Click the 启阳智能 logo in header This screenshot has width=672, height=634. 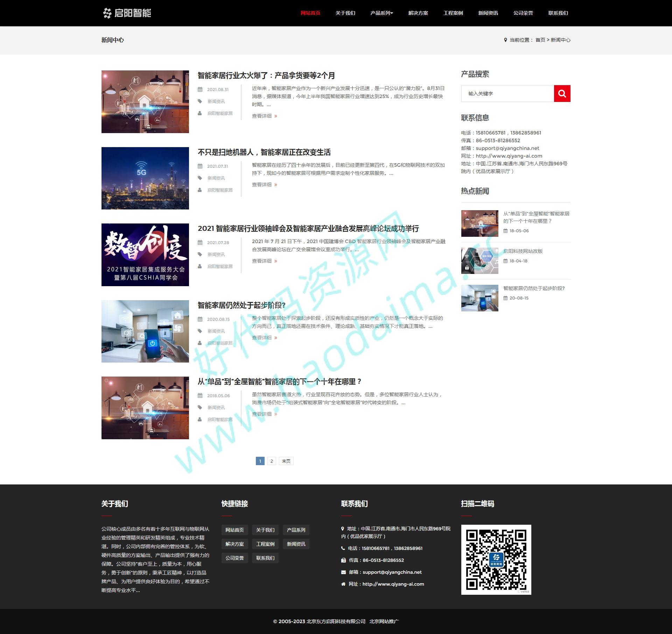tap(127, 13)
